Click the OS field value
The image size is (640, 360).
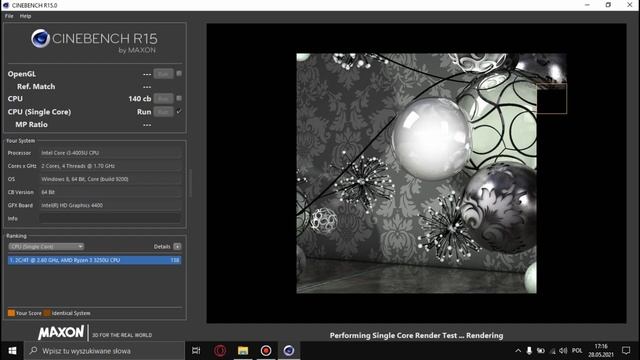click(x=110, y=179)
